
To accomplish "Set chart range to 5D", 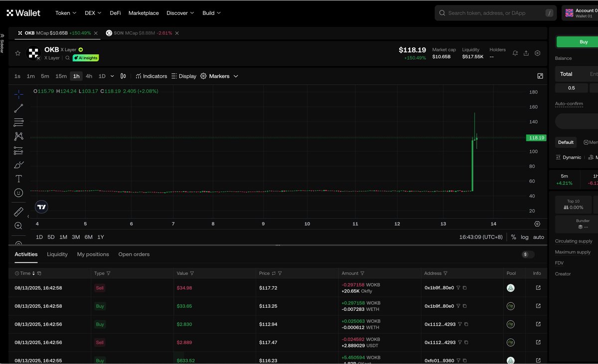I will coord(51,237).
